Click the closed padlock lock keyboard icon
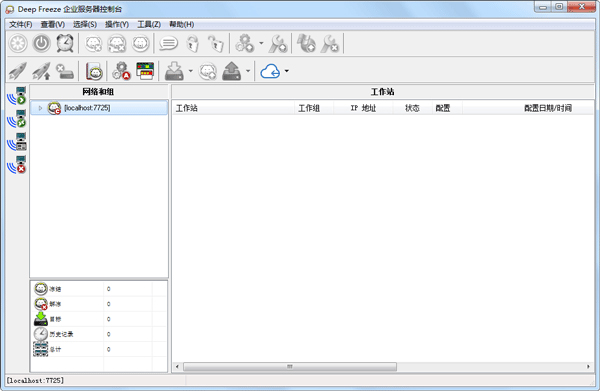 pos(192,44)
